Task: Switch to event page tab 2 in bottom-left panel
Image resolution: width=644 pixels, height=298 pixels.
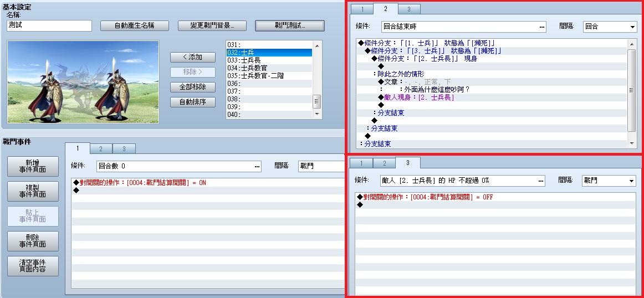Action: point(101,149)
